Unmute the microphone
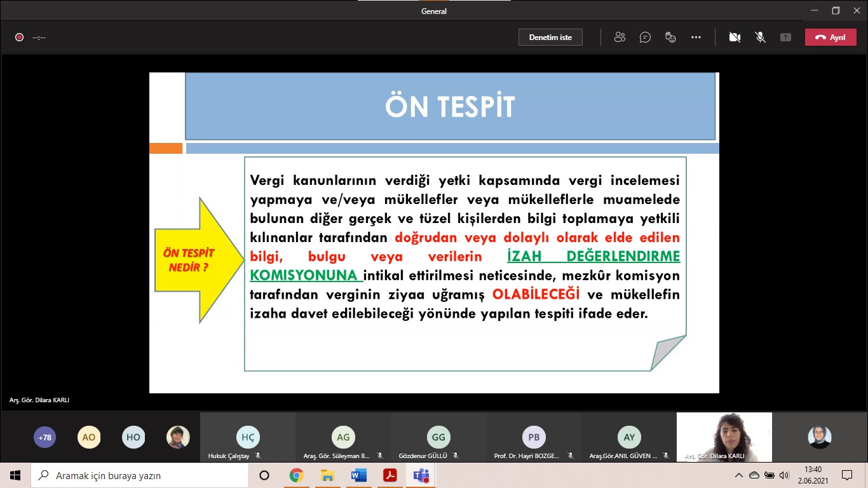 (760, 37)
